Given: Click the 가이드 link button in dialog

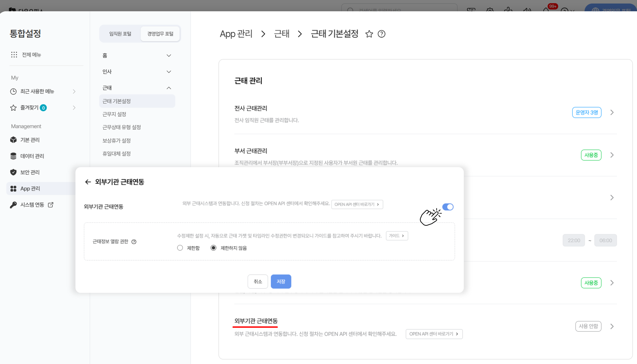Looking at the screenshot, I should [397, 236].
